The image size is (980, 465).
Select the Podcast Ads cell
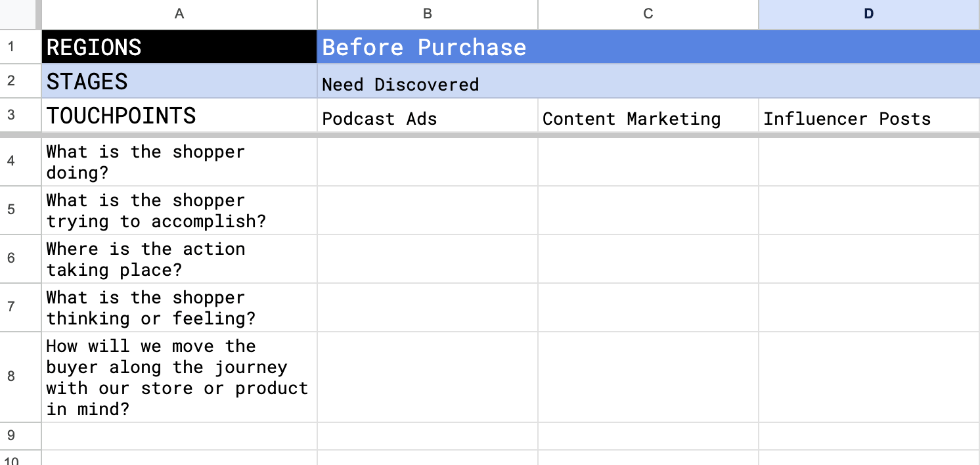(427, 118)
